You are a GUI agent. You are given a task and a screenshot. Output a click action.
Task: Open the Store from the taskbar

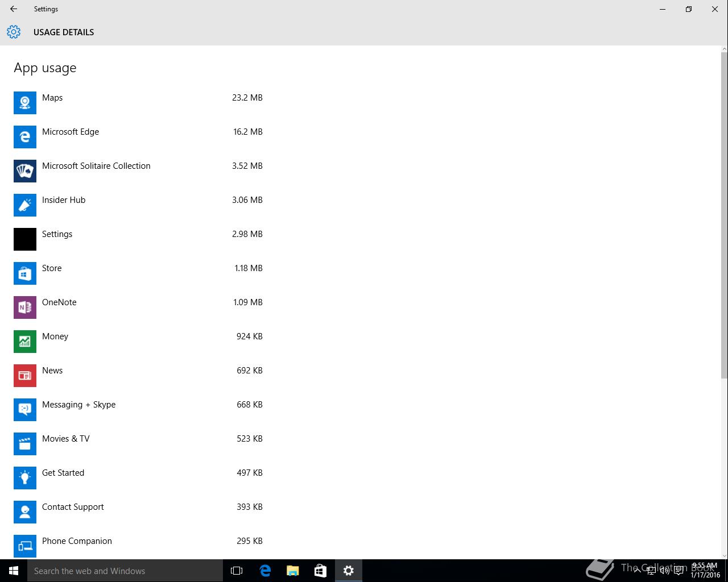pyautogui.click(x=321, y=571)
